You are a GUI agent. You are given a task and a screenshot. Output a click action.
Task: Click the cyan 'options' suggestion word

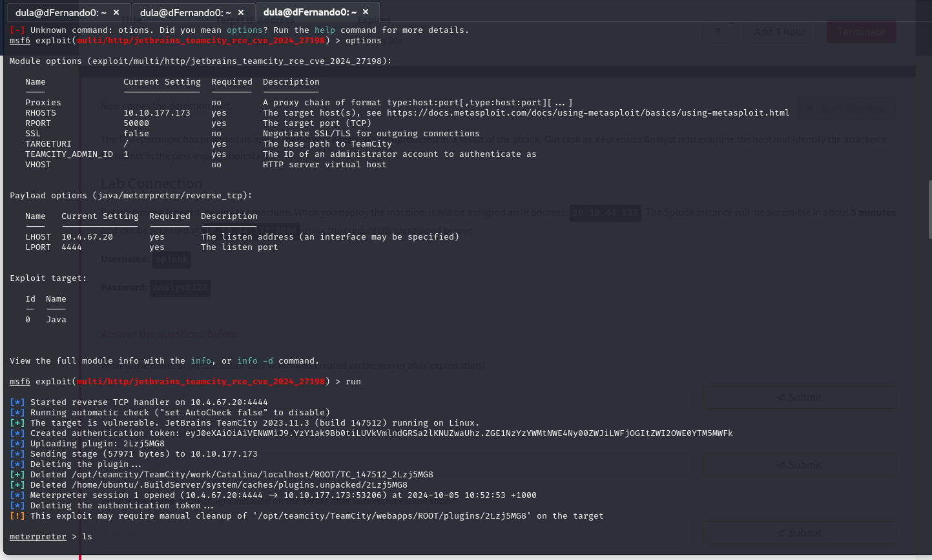pos(245,30)
